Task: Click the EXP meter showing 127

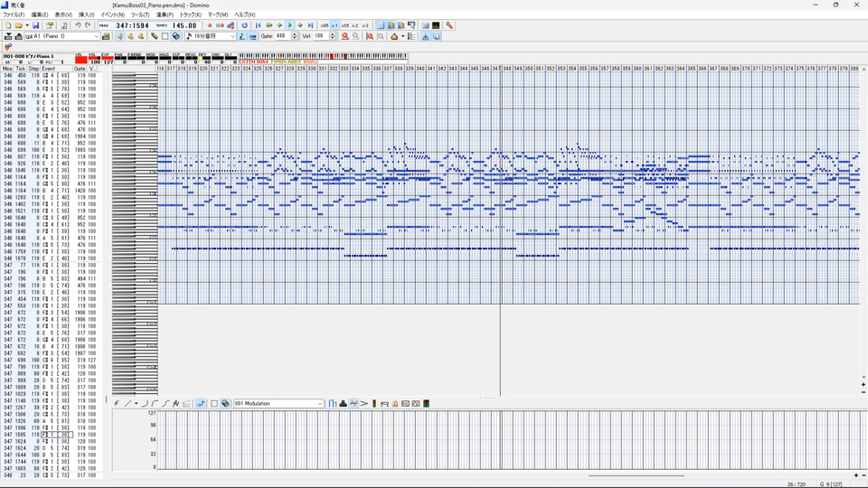Action: click(108, 60)
